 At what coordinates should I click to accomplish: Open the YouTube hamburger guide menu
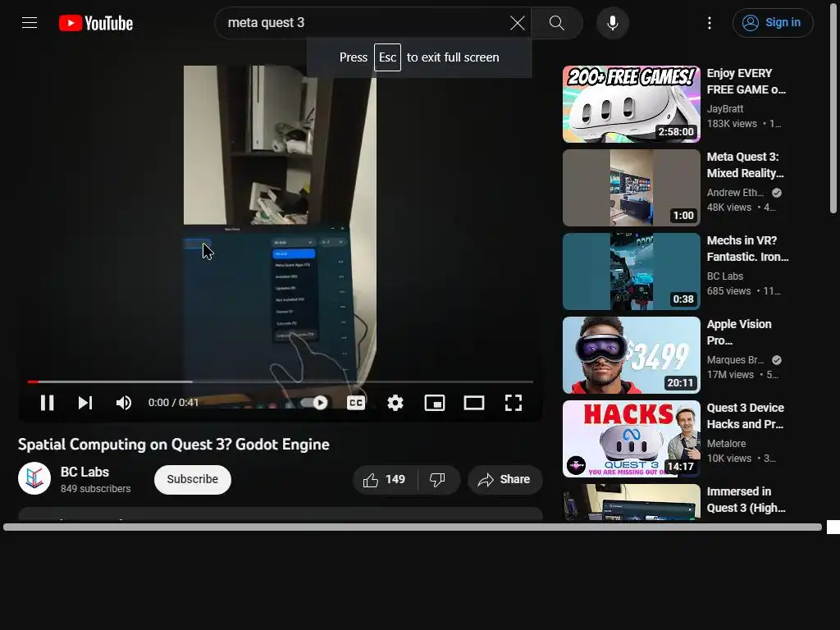click(30, 22)
